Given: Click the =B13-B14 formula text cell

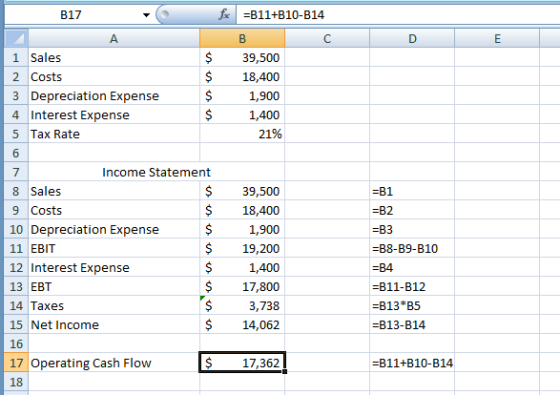Looking at the screenshot, I should tap(412, 325).
